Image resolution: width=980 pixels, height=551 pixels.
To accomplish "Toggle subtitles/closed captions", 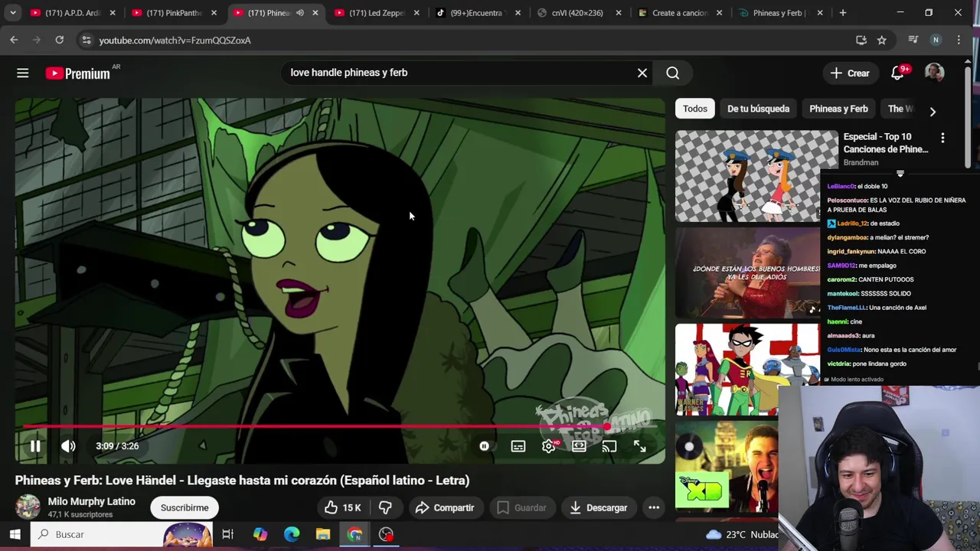I will (x=518, y=446).
